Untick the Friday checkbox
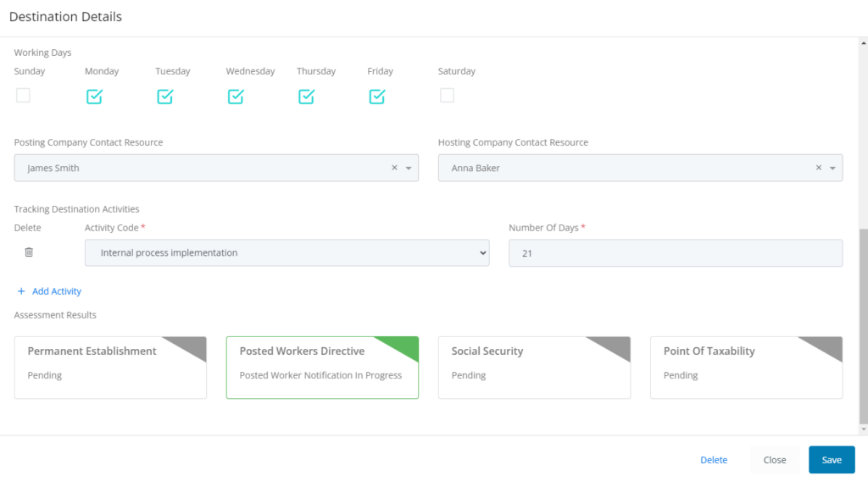The height and width of the screenshot is (487, 868). (377, 97)
